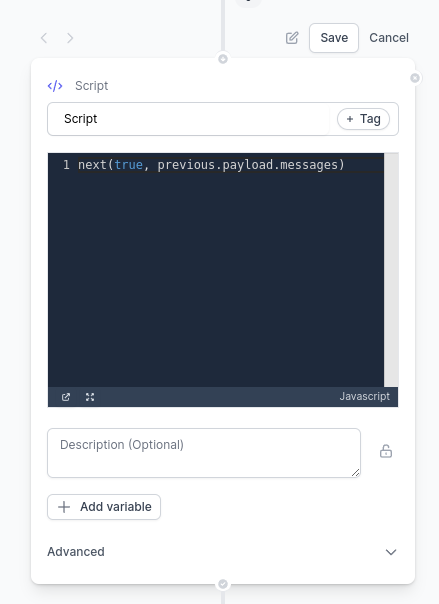This screenshot has height=604, width=439.
Task: Click the bottom connector check icon
Action: (223, 584)
